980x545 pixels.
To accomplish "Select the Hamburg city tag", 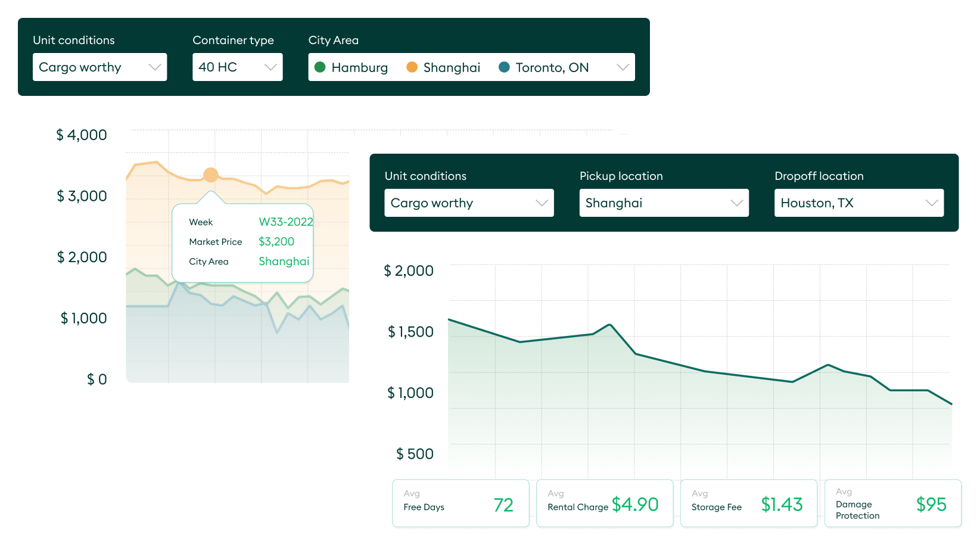I will 351,67.
